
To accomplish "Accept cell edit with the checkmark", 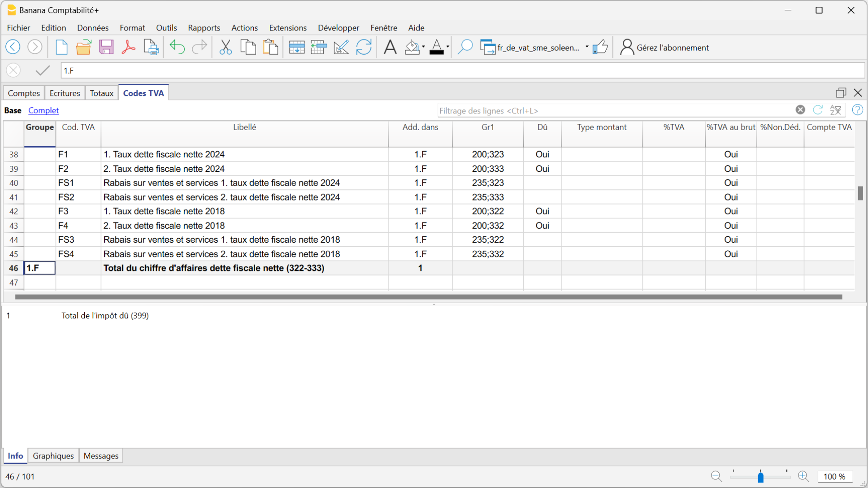I will coord(43,70).
